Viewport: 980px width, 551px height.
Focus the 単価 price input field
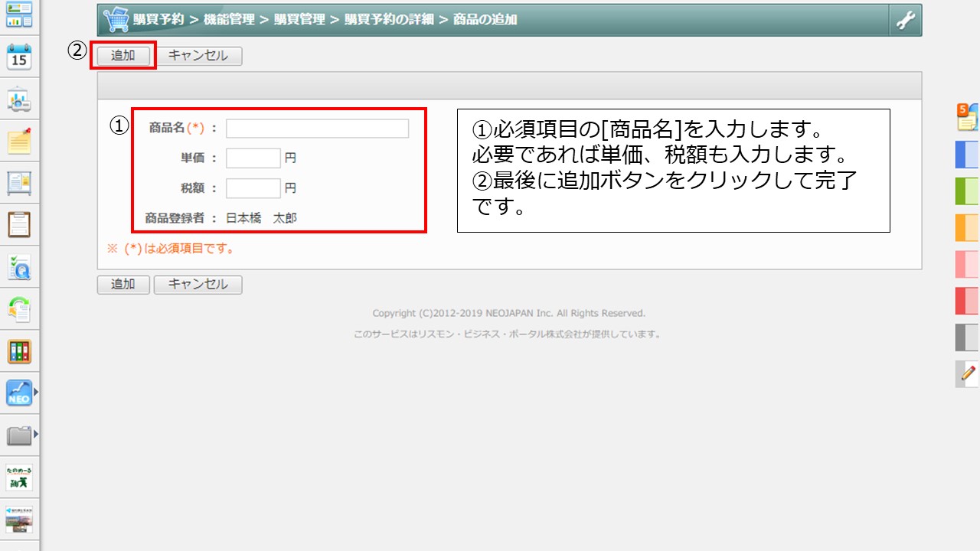pos(253,158)
